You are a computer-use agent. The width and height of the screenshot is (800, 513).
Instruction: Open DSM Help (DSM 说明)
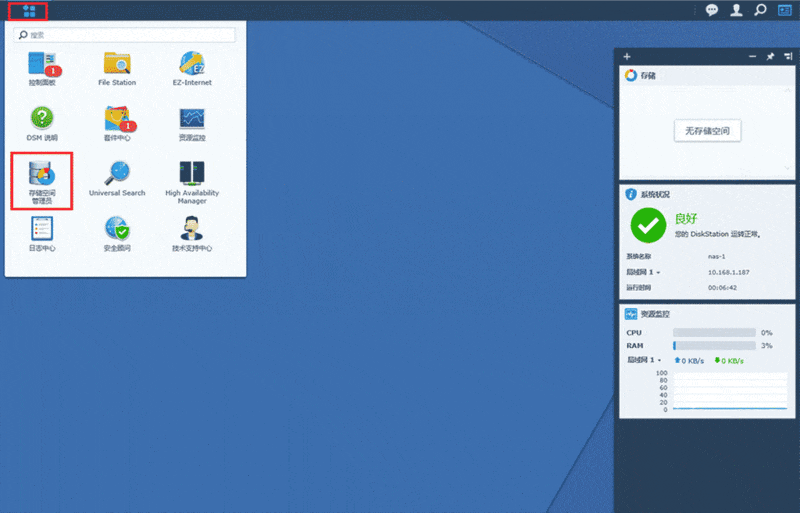click(x=42, y=124)
